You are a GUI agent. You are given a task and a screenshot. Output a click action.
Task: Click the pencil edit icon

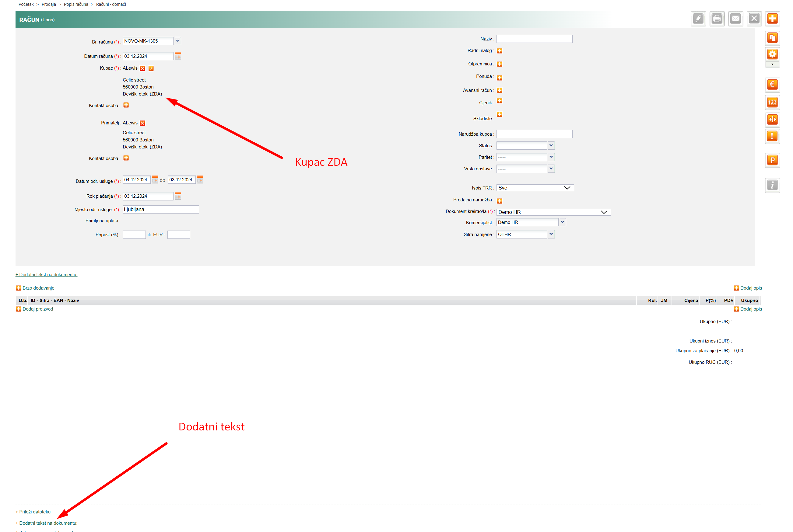[x=698, y=19]
